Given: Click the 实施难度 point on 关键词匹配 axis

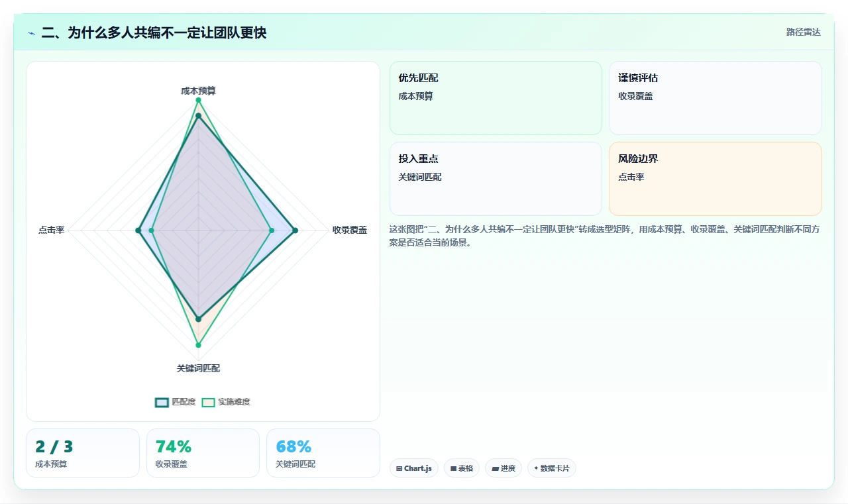Looking at the screenshot, I should (198, 345).
